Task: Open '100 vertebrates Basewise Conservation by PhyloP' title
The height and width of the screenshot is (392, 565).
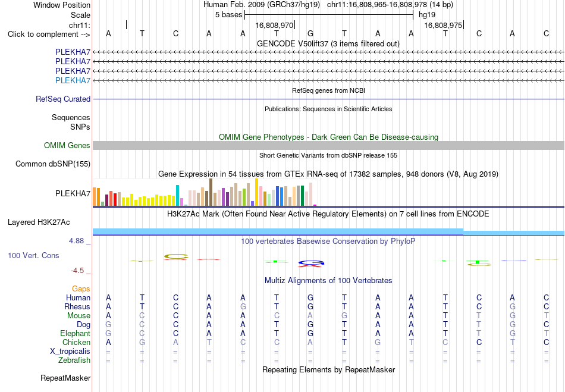Action: 328,242
